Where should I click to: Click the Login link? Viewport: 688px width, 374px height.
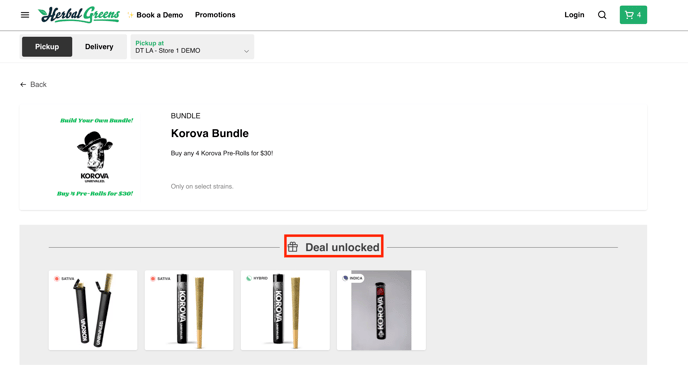tap(574, 15)
